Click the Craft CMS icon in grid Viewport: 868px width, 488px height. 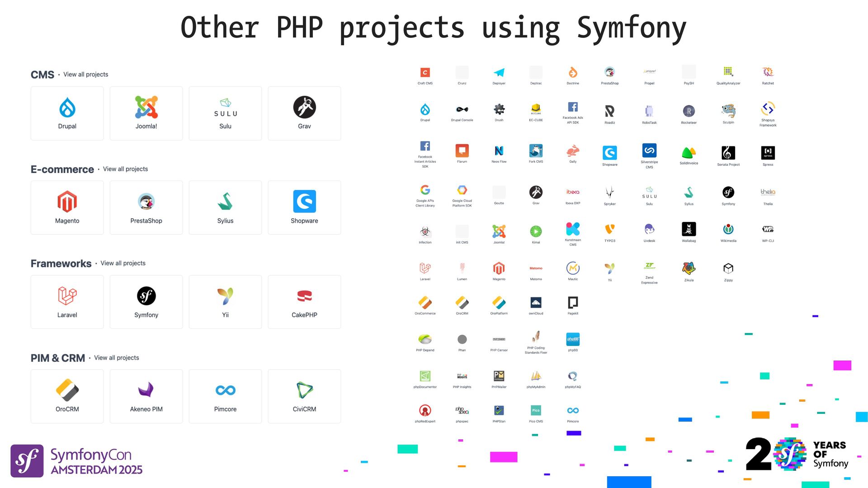coord(425,73)
